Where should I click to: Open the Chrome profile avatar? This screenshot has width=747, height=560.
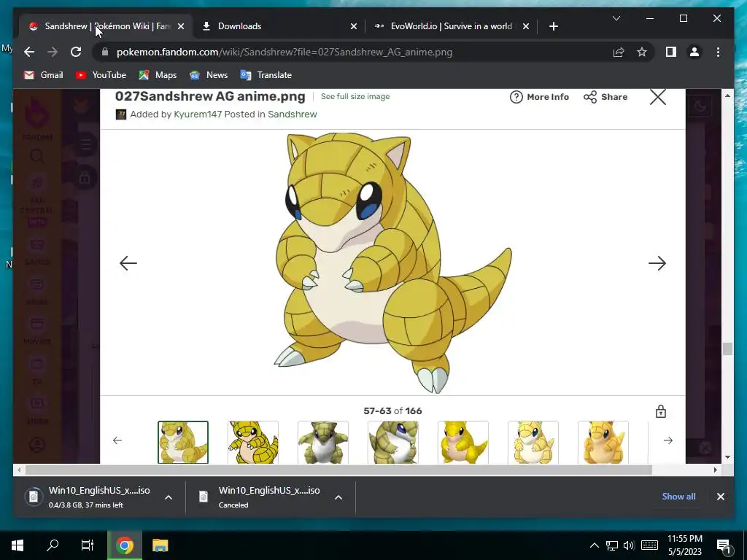point(694,52)
